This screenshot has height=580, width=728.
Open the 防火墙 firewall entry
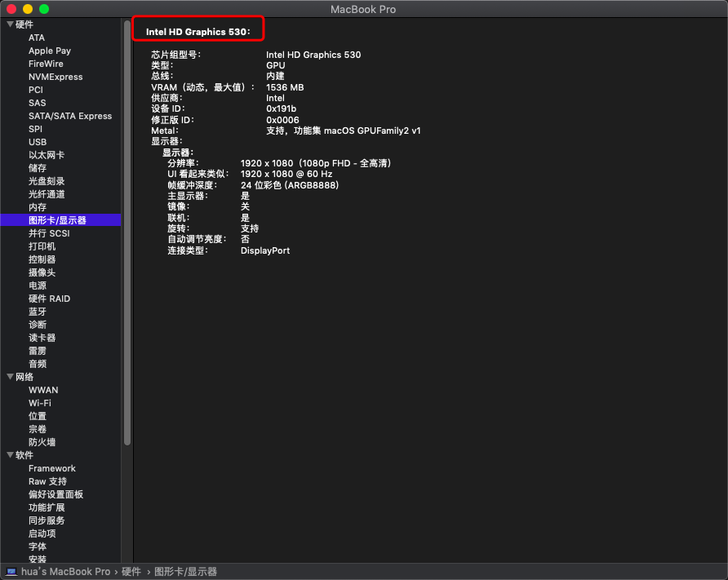pos(42,442)
